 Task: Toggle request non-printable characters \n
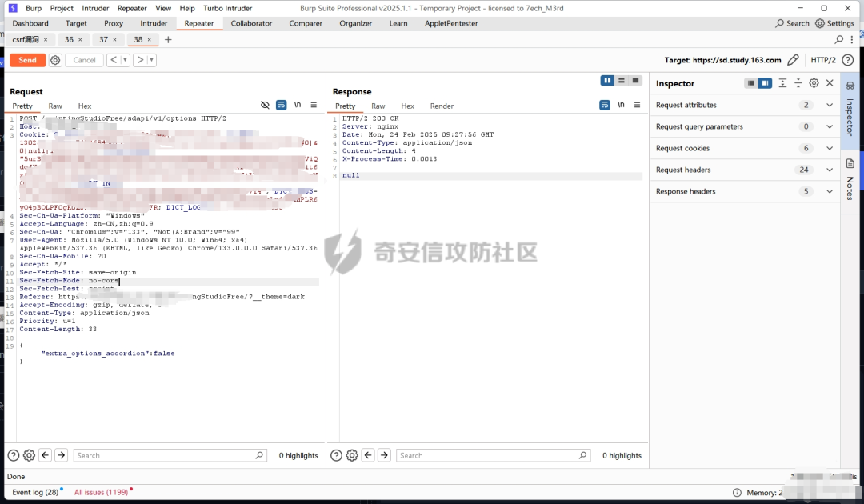pyautogui.click(x=298, y=105)
